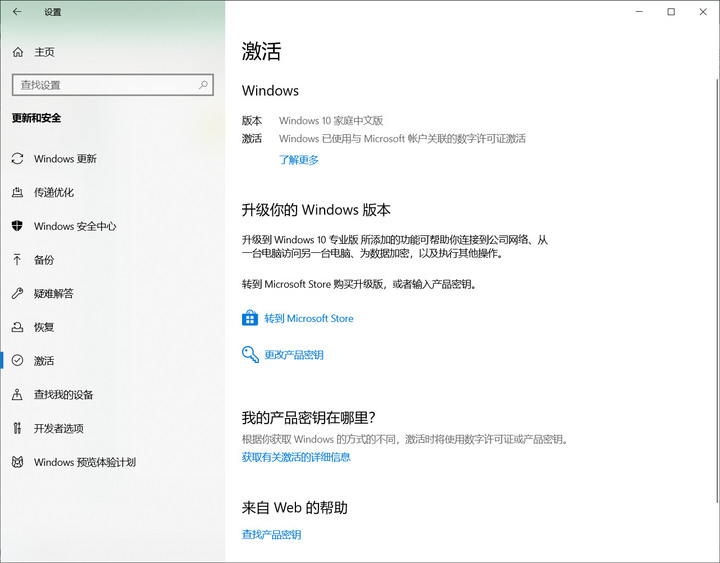The width and height of the screenshot is (720, 563).
Task: Click the 转到 Microsoft Store link
Action: point(309,318)
